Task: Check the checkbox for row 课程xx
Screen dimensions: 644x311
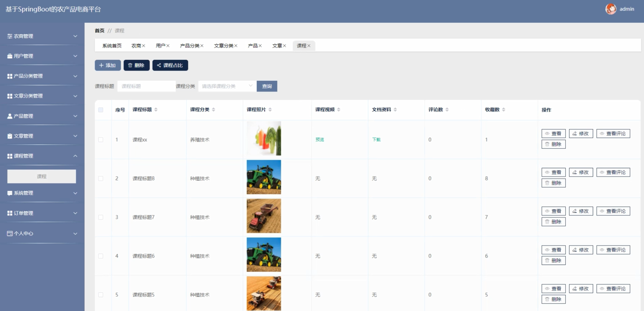Action: (x=101, y=140)
